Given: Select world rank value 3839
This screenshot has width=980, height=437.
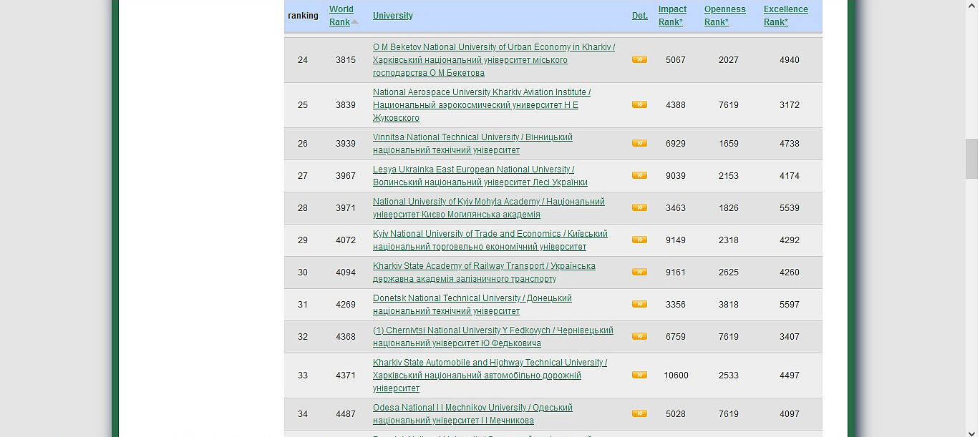Looking at the screenshot, I should tap(346, 105).
